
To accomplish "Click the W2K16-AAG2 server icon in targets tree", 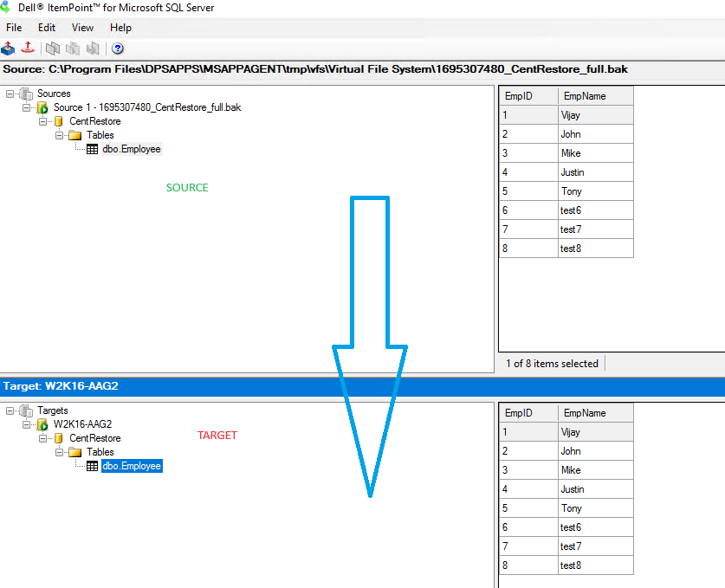I will (x=41, y=423).
